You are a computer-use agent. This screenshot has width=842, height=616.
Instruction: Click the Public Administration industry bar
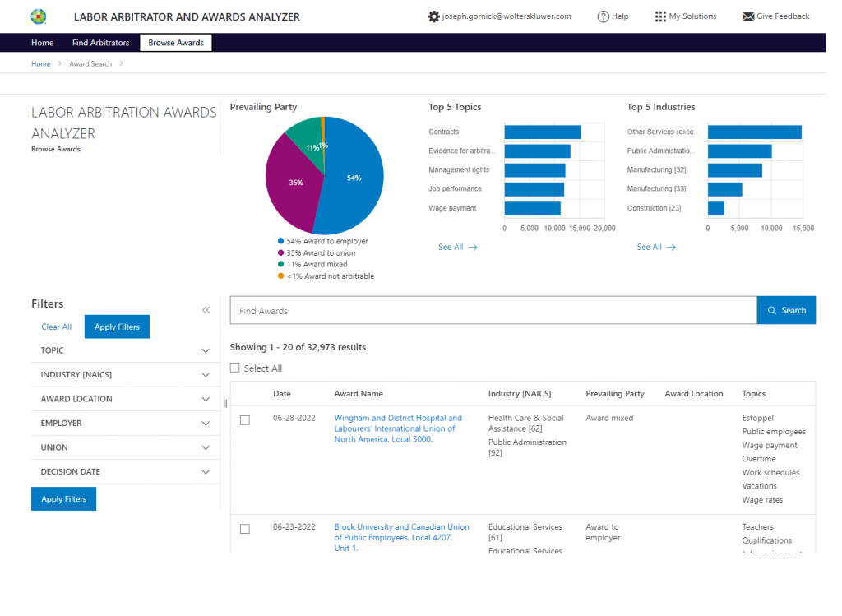[x=739, y=151]
